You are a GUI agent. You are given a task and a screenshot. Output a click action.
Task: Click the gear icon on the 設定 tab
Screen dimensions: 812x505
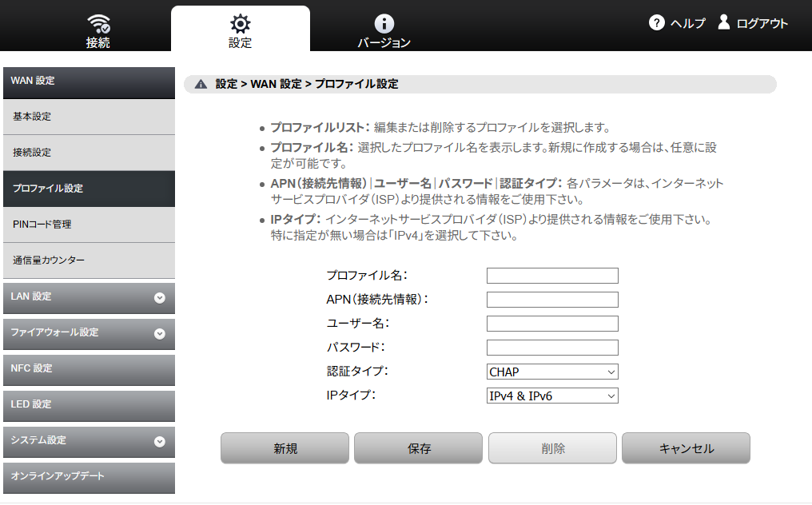tap(240, 22)
